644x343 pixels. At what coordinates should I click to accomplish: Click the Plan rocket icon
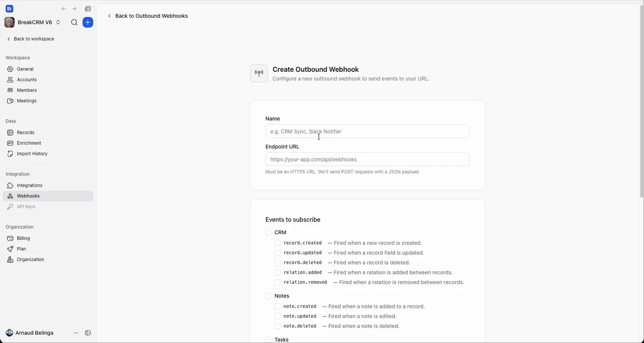tap(10, 249)
